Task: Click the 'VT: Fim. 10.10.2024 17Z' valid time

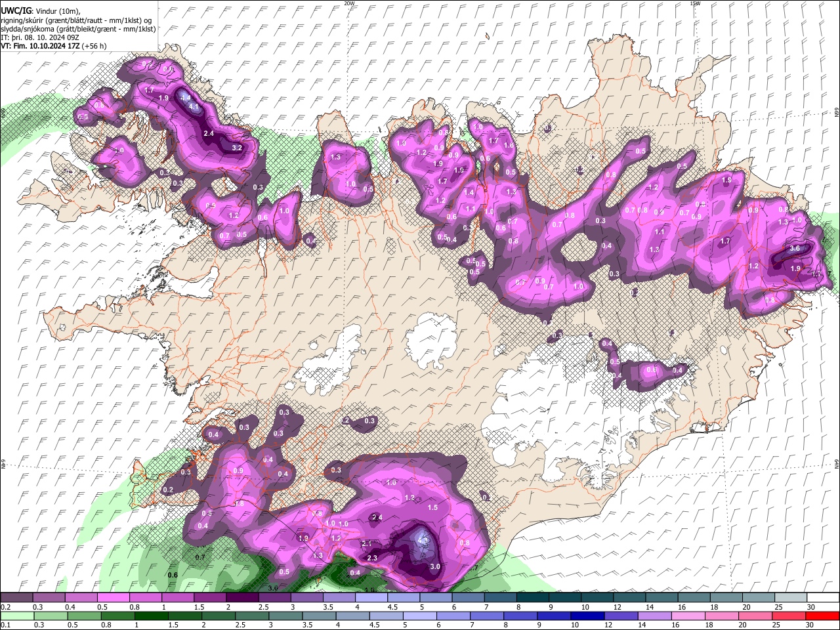Action: pos(41,46)
